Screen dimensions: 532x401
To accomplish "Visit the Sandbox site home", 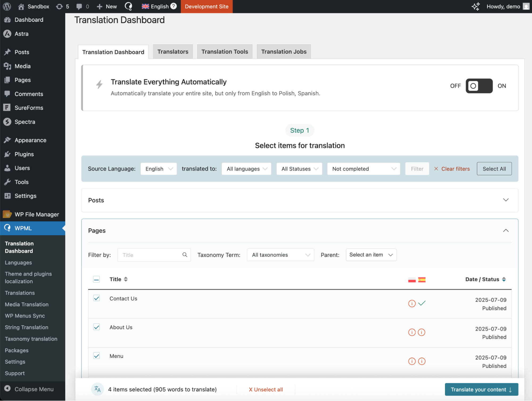I will (x=34, y=6).
